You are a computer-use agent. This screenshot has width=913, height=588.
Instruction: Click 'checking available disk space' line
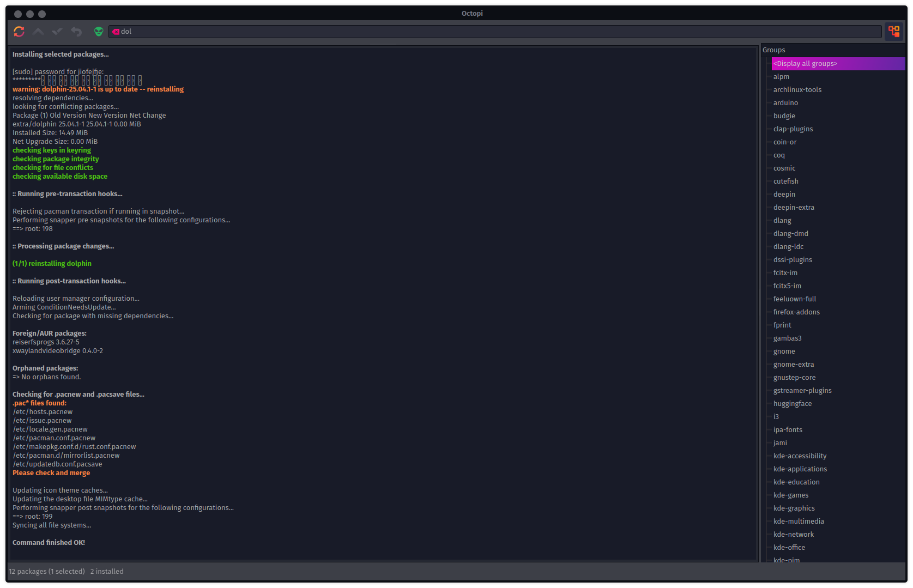point(60,177)
